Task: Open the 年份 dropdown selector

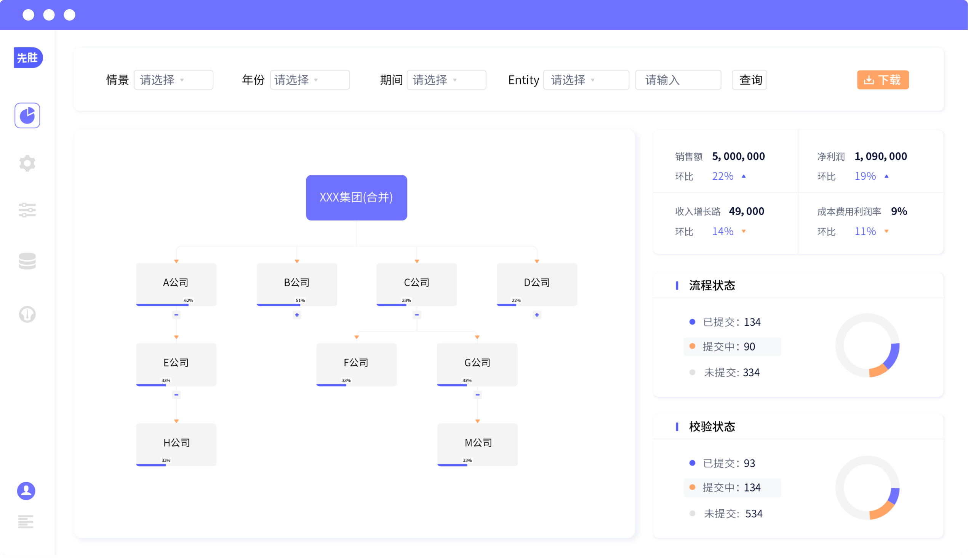Action: click(x=310, y=80)
